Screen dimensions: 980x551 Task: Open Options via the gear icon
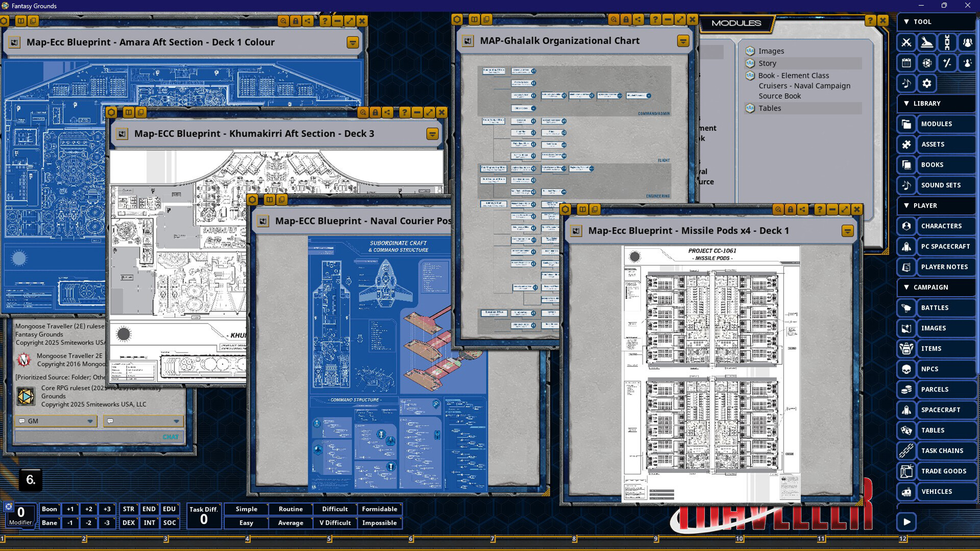coord(926,83)
